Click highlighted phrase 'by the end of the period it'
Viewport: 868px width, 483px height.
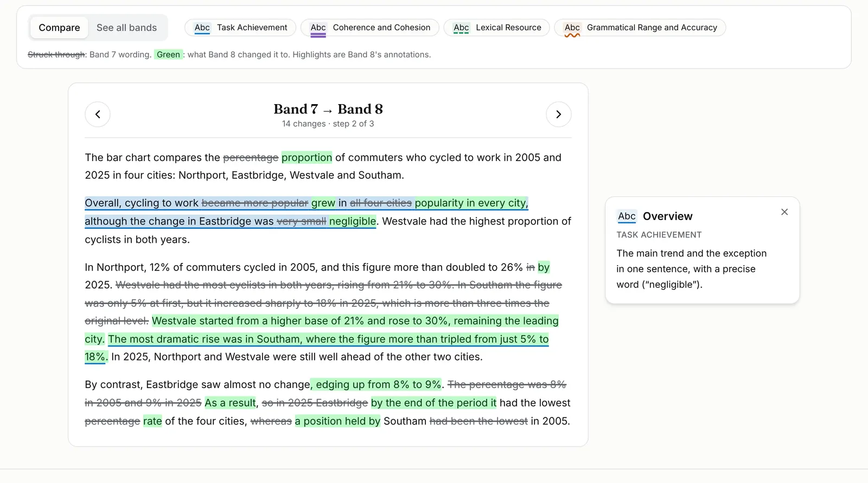point(433,403)
